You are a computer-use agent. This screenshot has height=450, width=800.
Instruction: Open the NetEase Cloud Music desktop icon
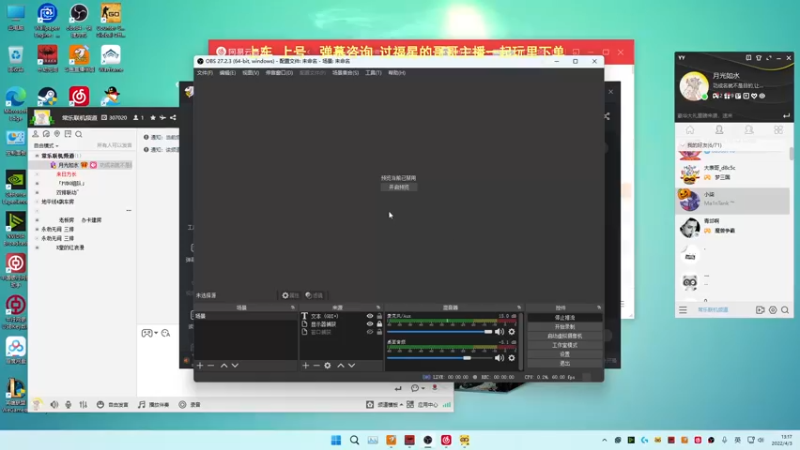[79, 96]
